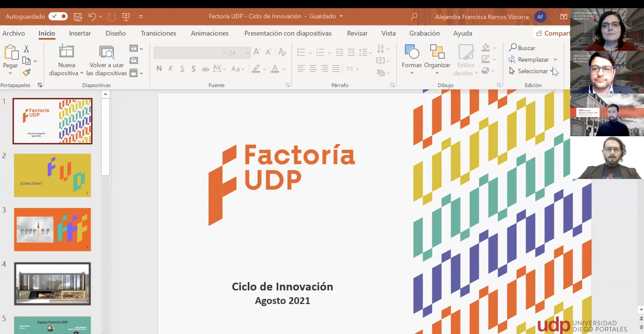Switch to the Animaciones tab
Screen dimensions: 644x334
point(210,33)
